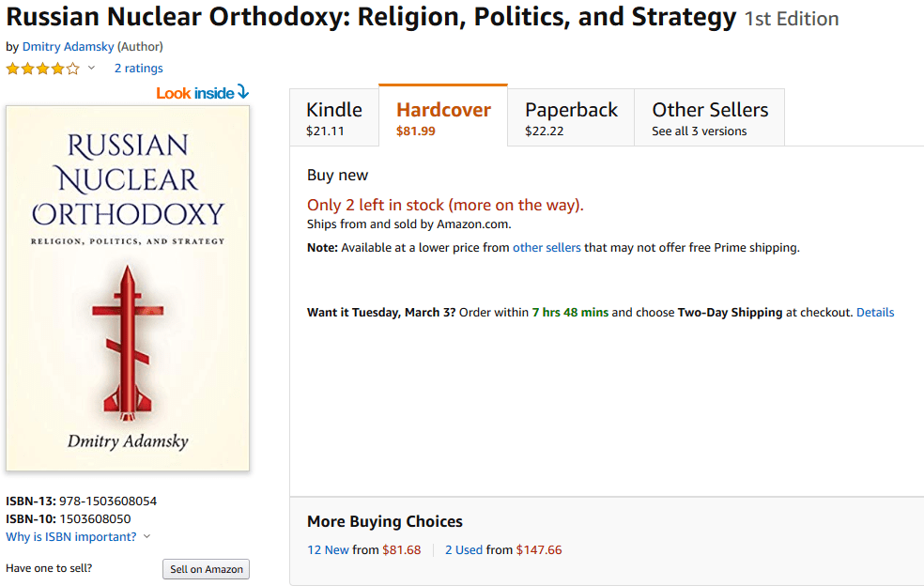This screenshot has height=586, width=924.
Task: Open the Other Sellers tab
Action: pos(710,118)
